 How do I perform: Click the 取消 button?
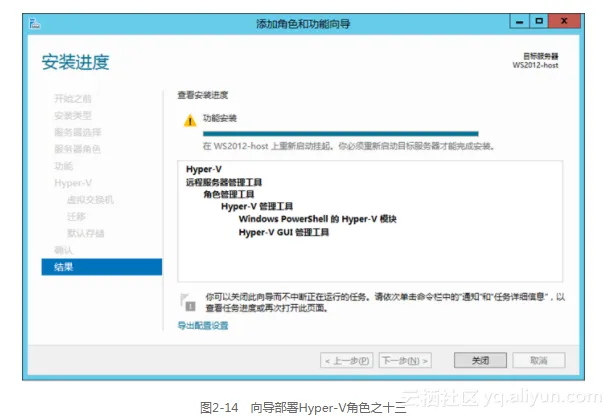[539, 360]
